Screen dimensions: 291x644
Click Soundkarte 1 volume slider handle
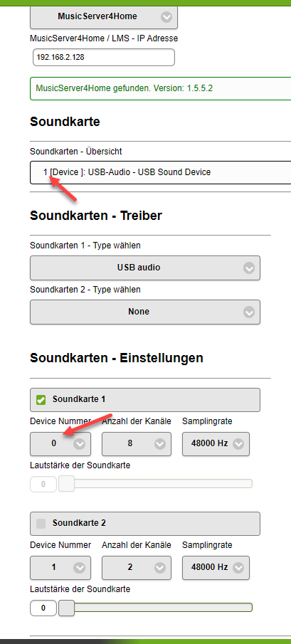tap(66, 484)
